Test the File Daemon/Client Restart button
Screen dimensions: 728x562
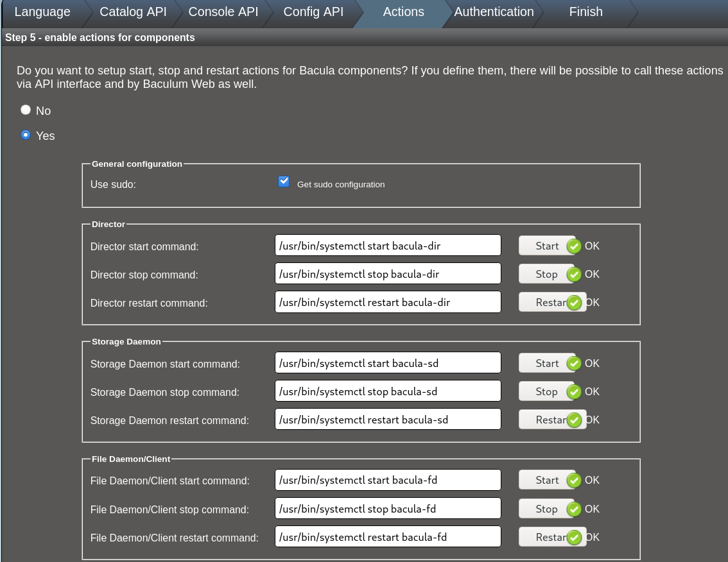[x=552, y=538]
